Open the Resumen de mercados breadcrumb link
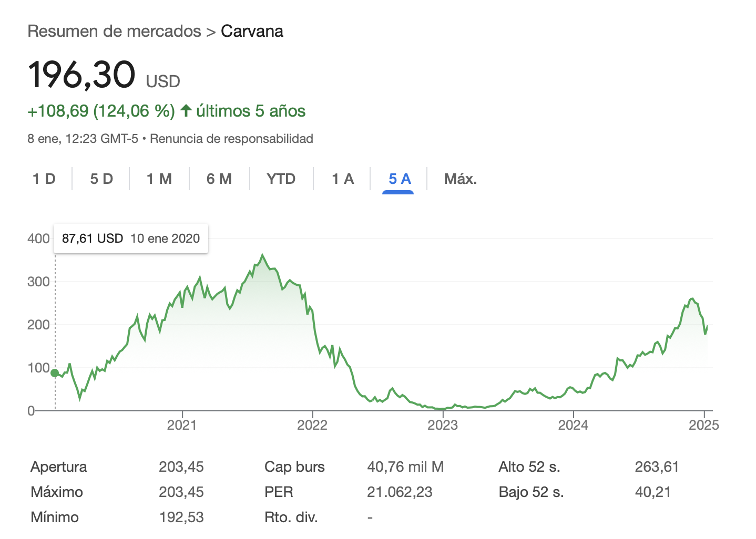 tap(114, 31)
